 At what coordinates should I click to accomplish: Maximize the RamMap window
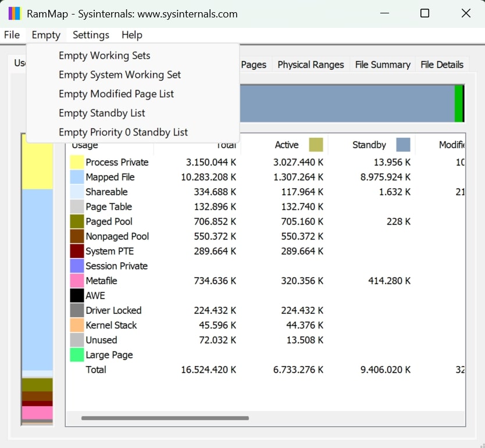click(425, 13)
